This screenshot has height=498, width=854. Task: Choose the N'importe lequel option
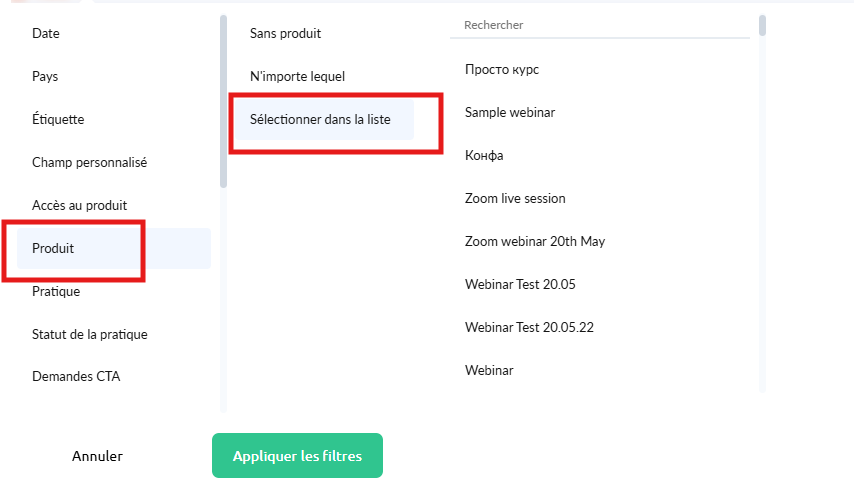[297, 77]
